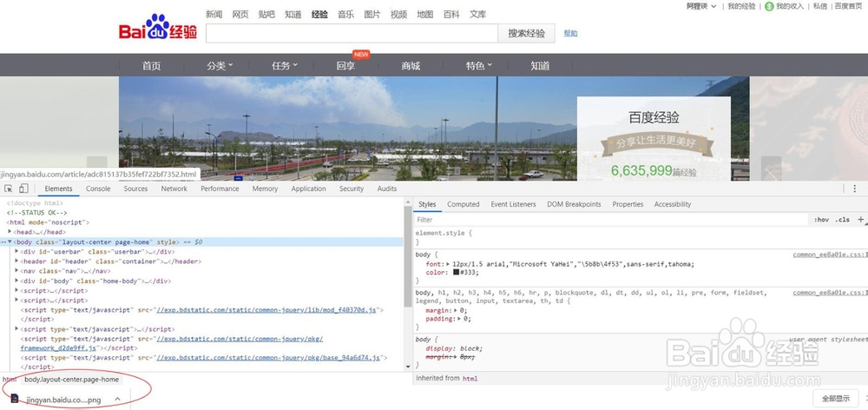Open the Memory tab
868x410 pixels.
click(265, 189)
